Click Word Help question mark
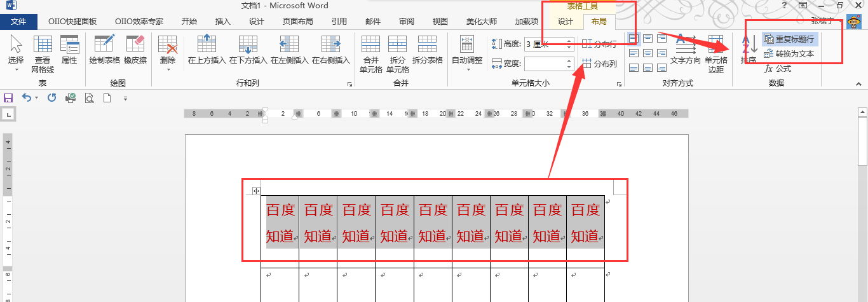Screen dimensions: 868x302 (x=785, y=6)
